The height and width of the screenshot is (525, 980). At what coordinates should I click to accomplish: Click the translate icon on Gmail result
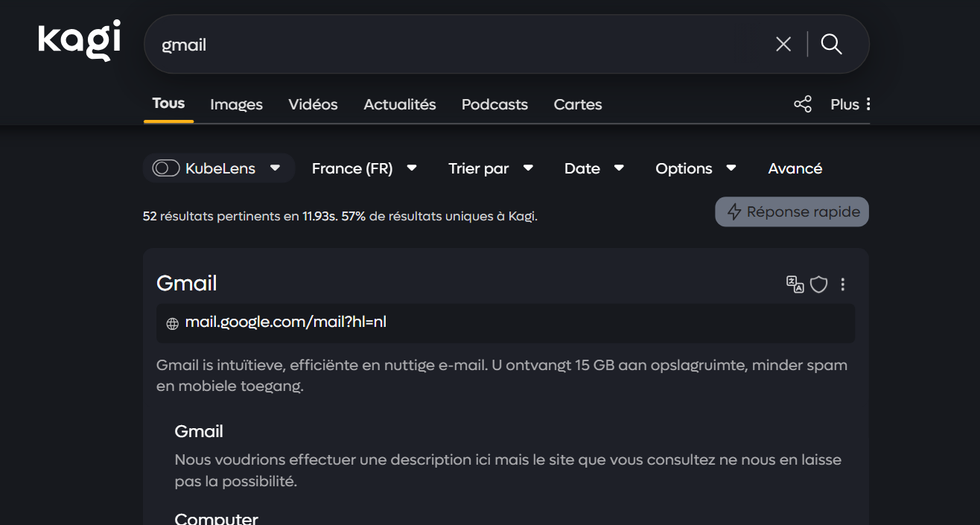tap(795, 284)
